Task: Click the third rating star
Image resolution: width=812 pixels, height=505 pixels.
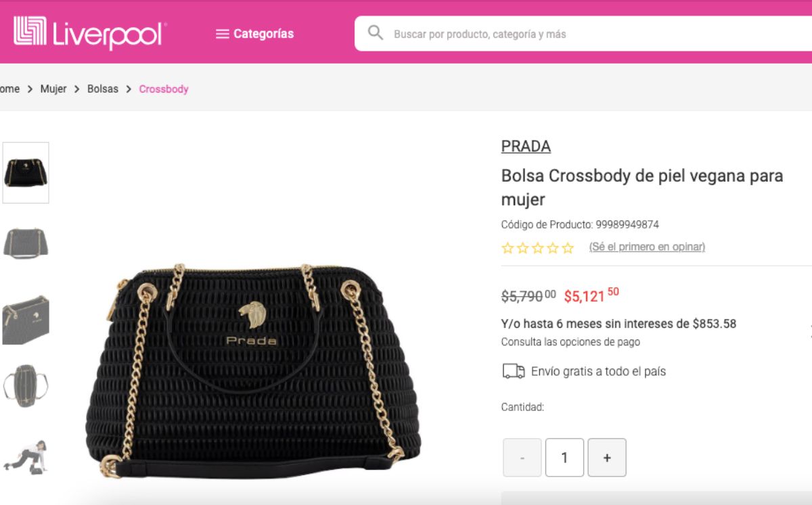Action: pos(537,248)
